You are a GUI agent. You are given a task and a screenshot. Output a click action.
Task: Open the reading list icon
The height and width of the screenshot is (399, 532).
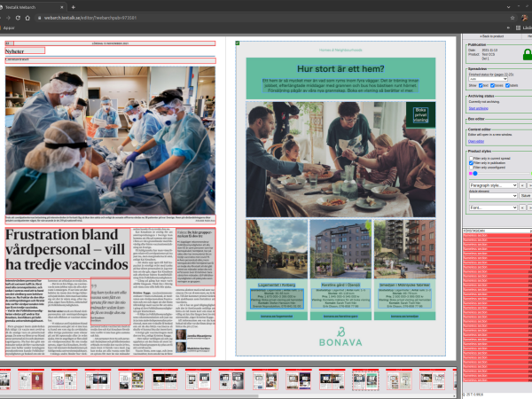click(518, 27)
